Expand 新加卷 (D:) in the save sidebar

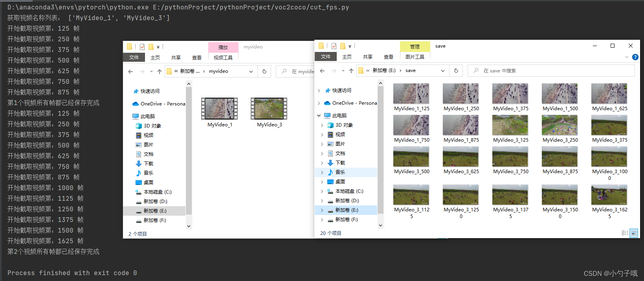point(322,201)
